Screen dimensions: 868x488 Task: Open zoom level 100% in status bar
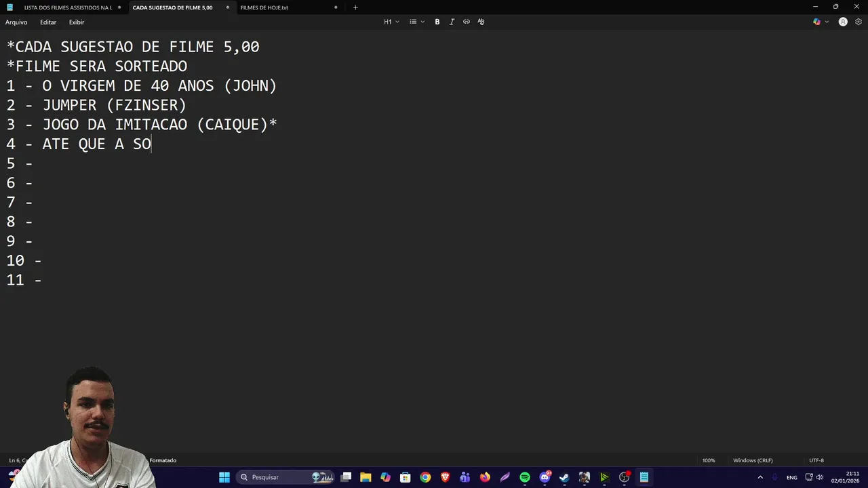[709, 460]
